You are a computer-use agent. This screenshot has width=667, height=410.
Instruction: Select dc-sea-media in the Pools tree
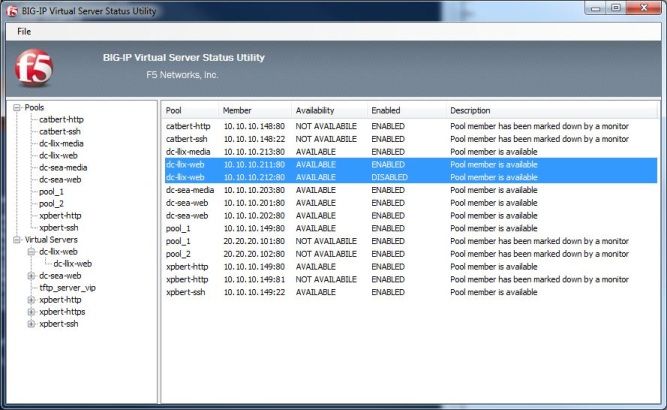[63, 168]
